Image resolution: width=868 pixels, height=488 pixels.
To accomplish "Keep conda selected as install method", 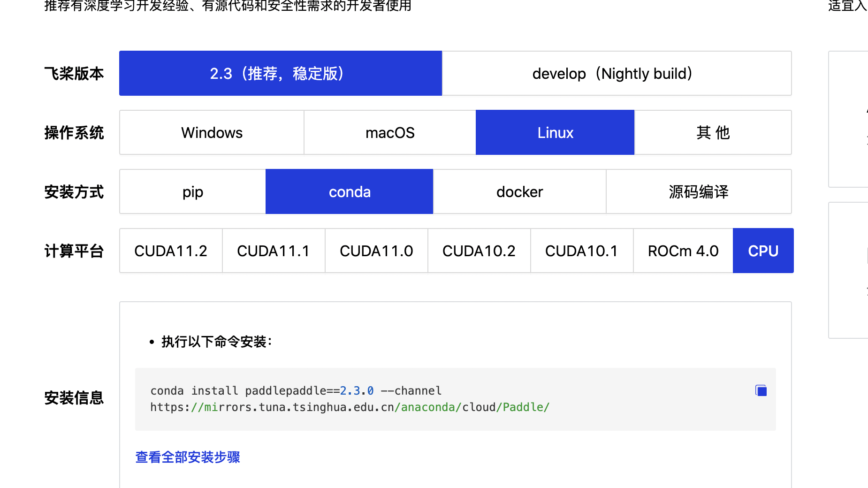I will coord(349,191).
